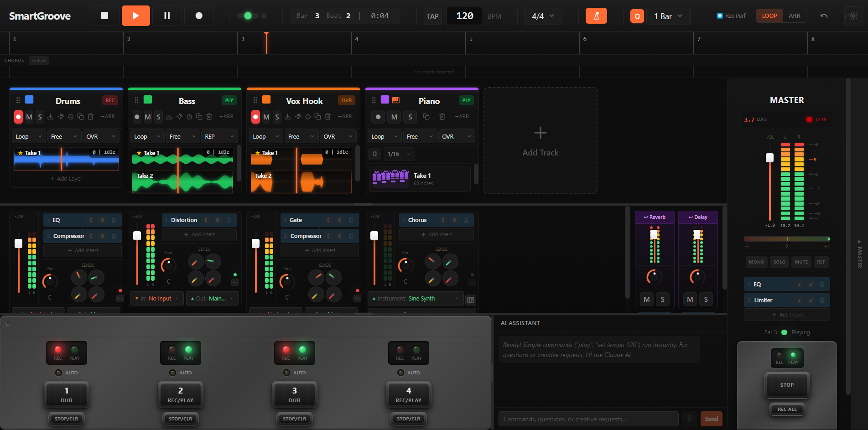Open the 4/4 time signature dropdown
The width and height of the screenshot is (868, 430).
[x=543, y=16]
